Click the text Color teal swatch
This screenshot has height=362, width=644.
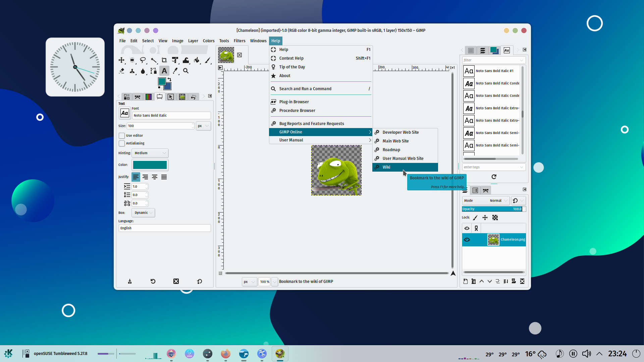click(x=150, y=165)
